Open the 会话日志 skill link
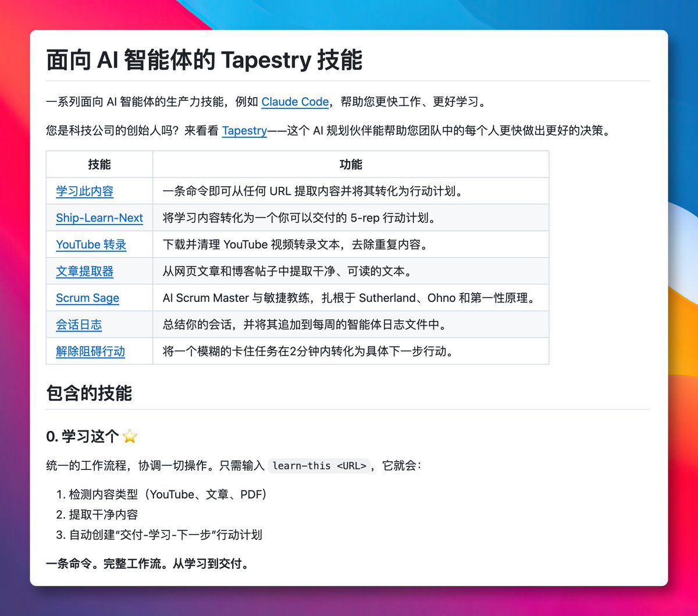The width and height of the screenshot is (698, 616). (x=79, y=325)
